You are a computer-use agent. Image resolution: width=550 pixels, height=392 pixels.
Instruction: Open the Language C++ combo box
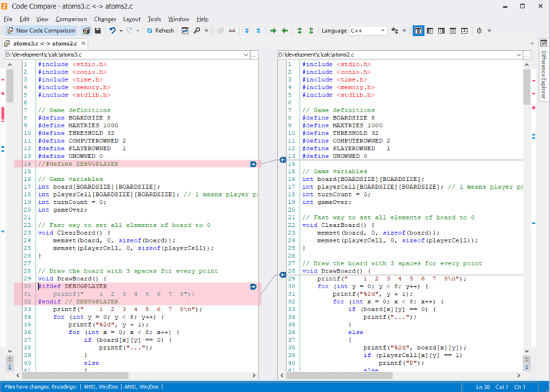click(x=368, y=31)
